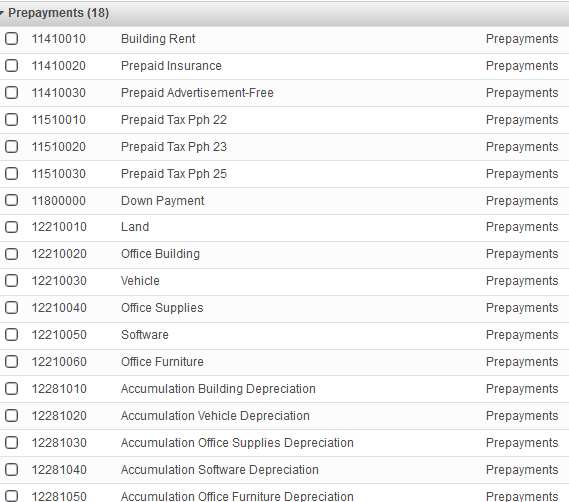The width and height of the screenshot is (569, 502).
Task: Click account code 12281030
Action: [x=59, y=443]
